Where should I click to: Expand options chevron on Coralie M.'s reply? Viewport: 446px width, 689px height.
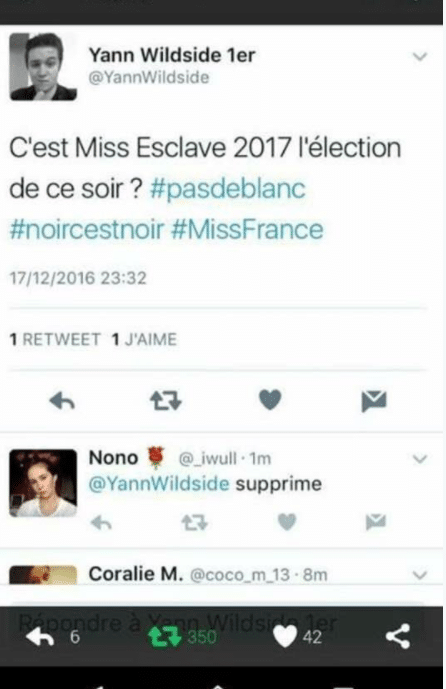[420, 574]
